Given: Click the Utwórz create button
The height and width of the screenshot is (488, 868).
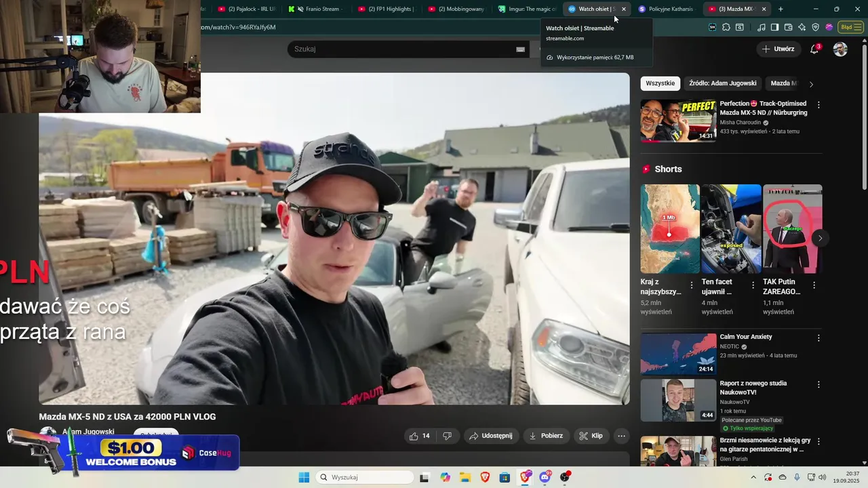Looking at the screenshot, I should point(778,49).
